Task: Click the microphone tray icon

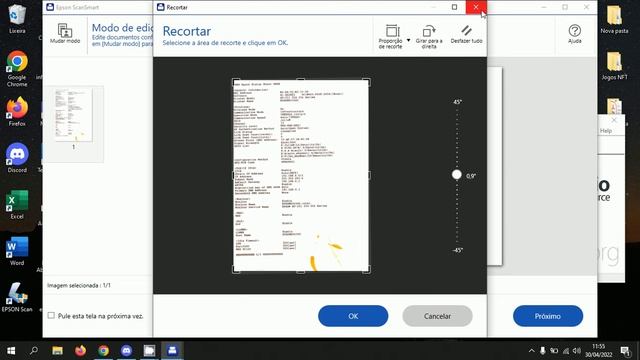Action: tap(542, 351)
